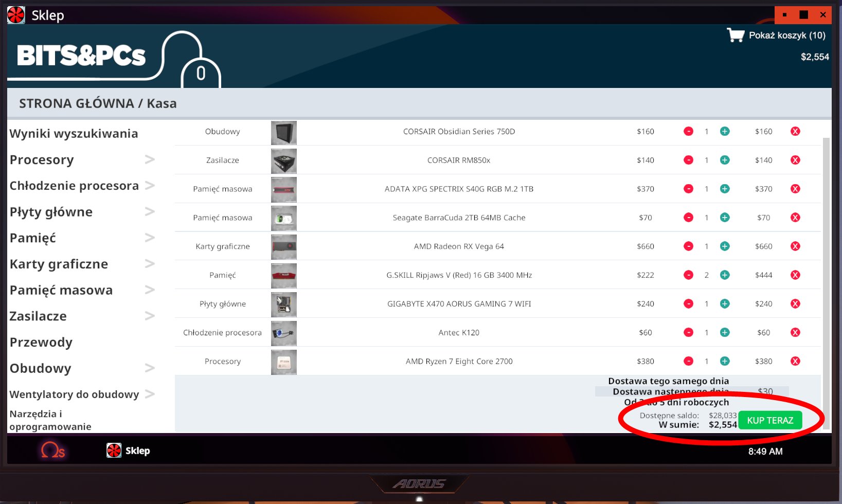Decrease quantity of AMD Ryzen 7 2700
The image size is (842, 504).
[x=688, y=362]
